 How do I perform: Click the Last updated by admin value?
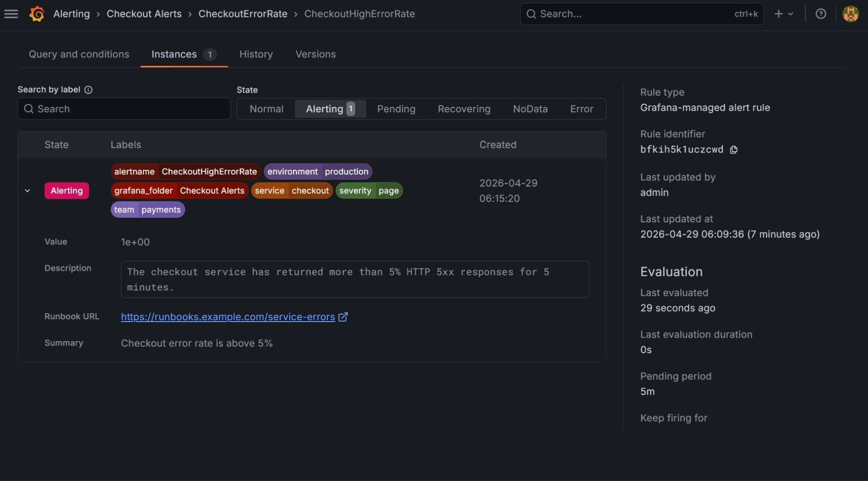pyautogui.click(x=654, y=193)
